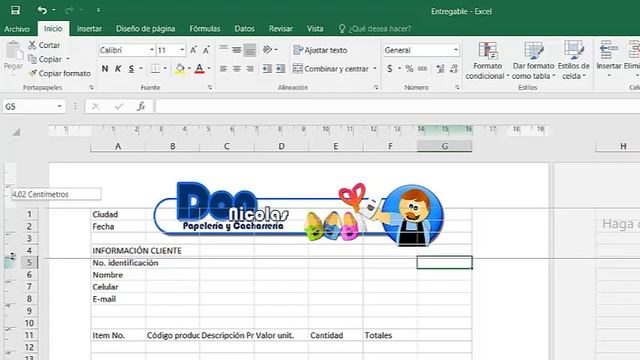Viewport: 640px width, 360px height.
Task: Click the Cortar button
Action: pyautogui.click(x=44, y=45)
